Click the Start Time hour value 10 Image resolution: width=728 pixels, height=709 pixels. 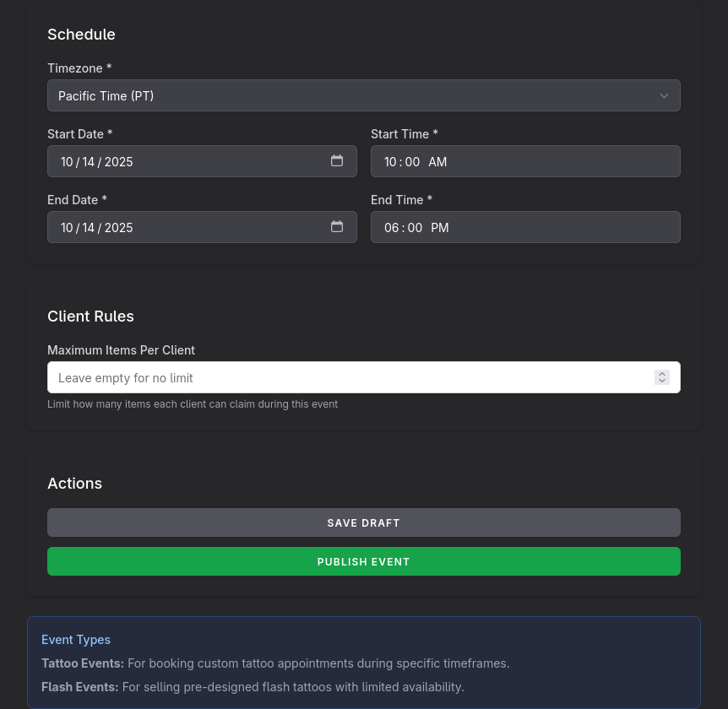click(391, 161)
